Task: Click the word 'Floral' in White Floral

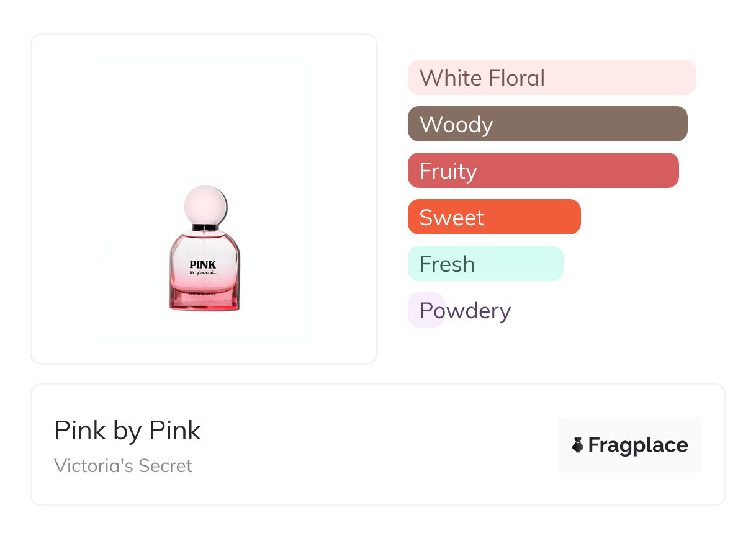Action: click(x=516, y=78)
